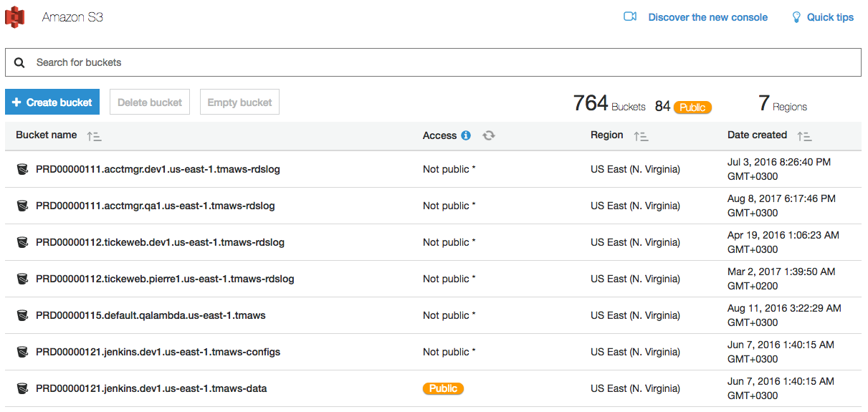Sort by Date created using sort icon
The height and width of the screenshot is (412, 868).
[804, 135]
